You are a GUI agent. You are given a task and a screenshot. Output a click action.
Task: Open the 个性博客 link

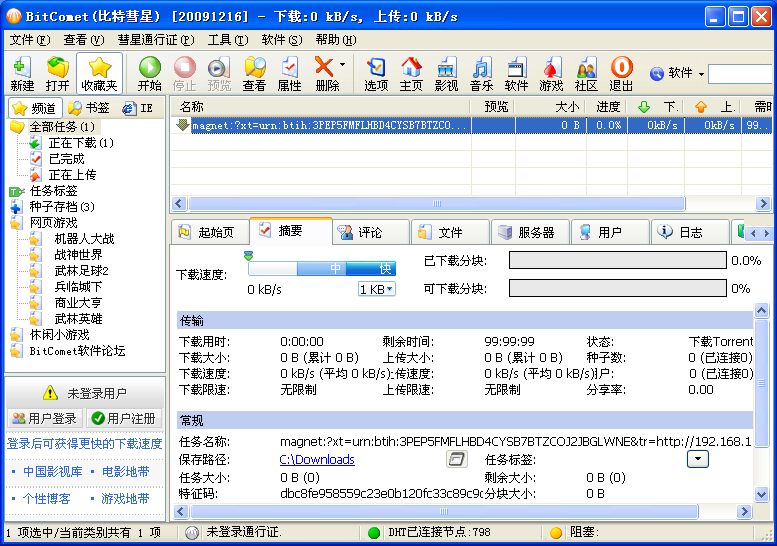[47, 499]
